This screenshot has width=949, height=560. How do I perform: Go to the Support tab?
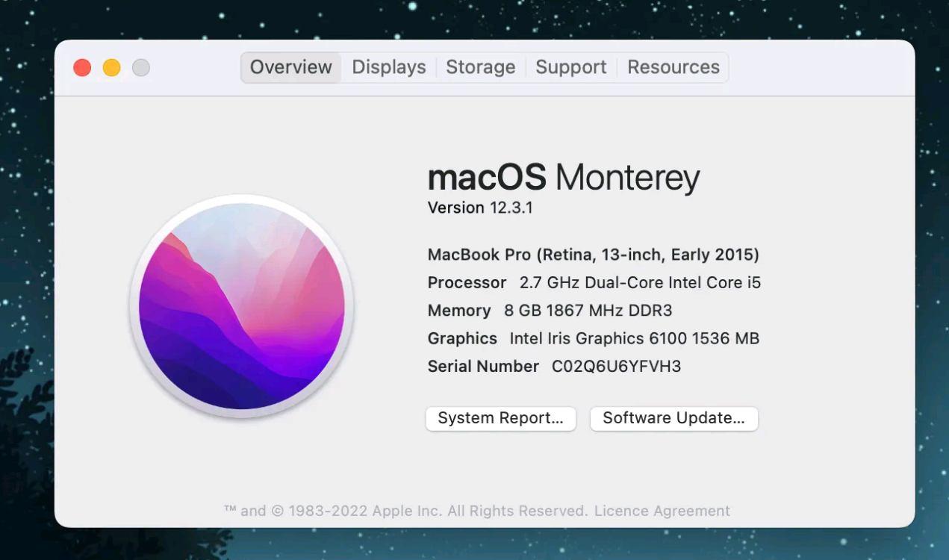(x=570, y=67)
